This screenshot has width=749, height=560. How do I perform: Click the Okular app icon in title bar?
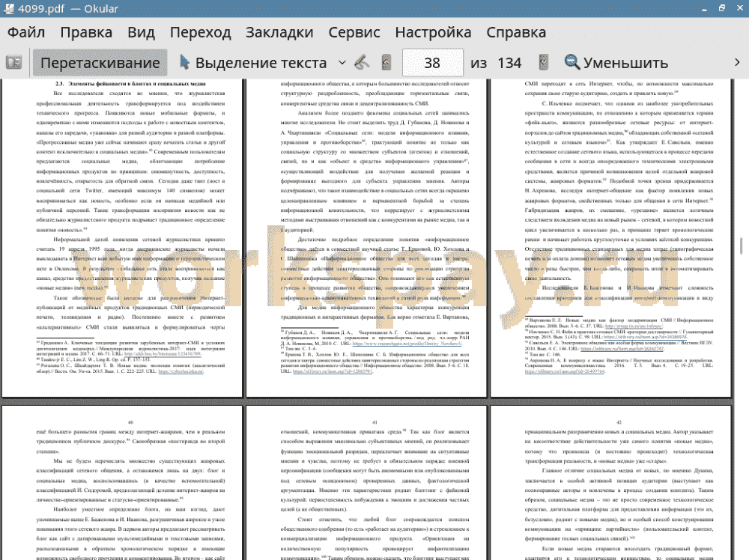[8, 8]
